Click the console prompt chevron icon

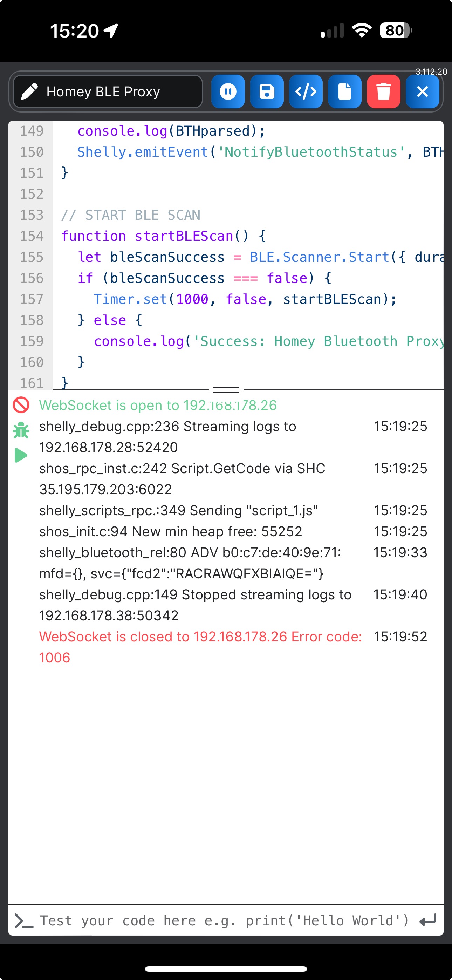tap(23, 921)
